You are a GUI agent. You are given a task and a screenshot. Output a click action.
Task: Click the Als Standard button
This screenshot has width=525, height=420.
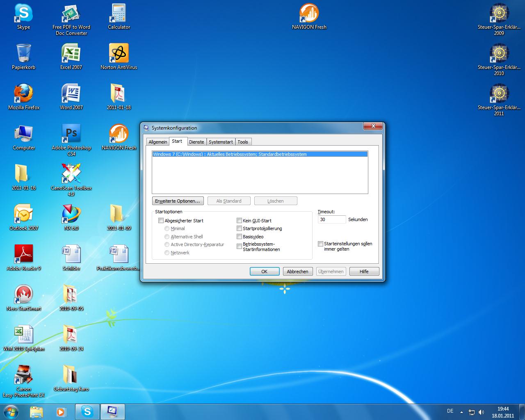pos(229,201)
